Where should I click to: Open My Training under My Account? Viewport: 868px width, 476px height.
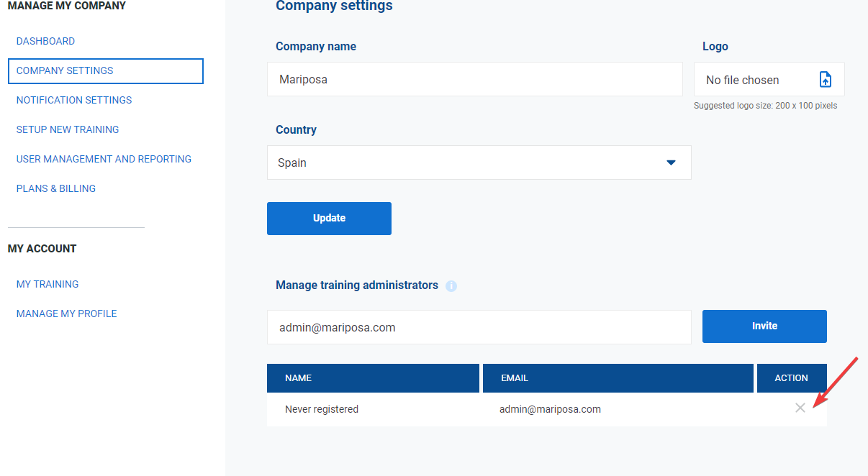pyautogui.click(x=48, y=284)
